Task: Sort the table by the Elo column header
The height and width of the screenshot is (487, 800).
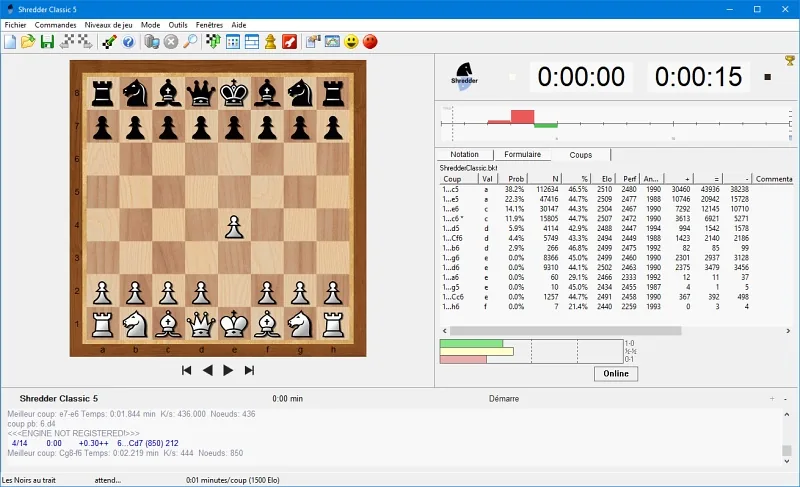Action: [x=602, y=179]
